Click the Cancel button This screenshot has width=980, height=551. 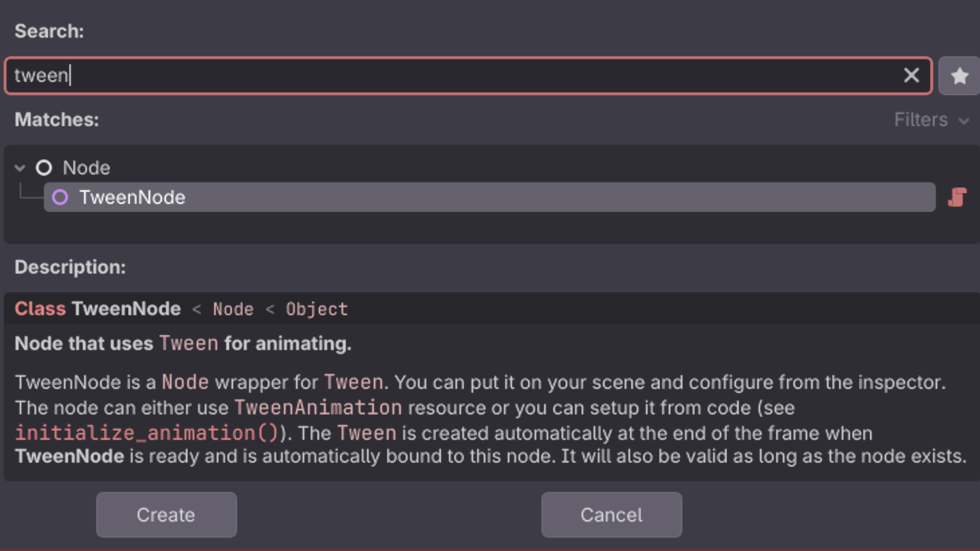click(x=611, y=515)
